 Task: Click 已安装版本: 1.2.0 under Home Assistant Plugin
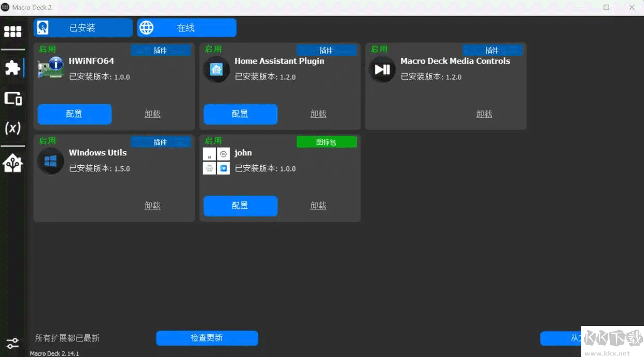[265, 77]
